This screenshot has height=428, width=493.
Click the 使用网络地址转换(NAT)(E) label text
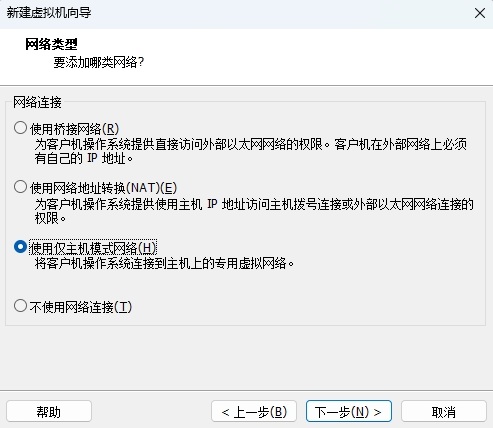(x=103, y=188)
